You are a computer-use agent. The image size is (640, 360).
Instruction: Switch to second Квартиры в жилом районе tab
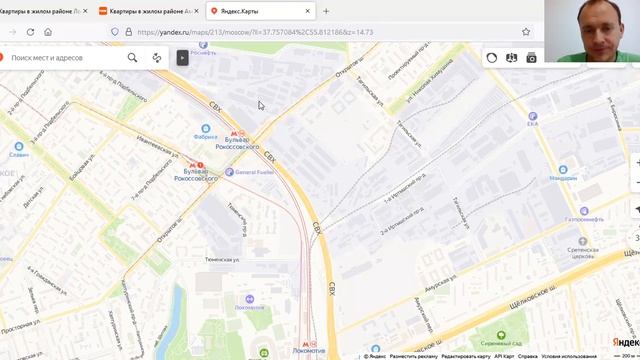149,11
